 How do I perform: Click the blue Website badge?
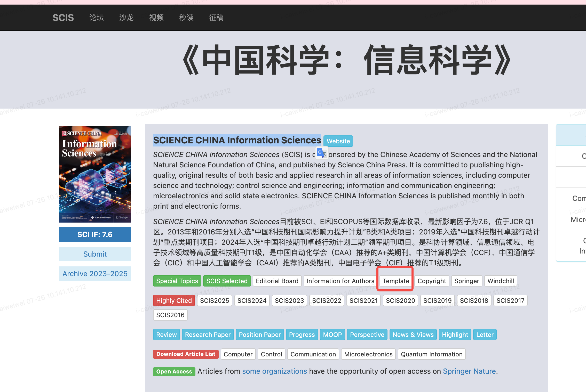pyautogui.click(x=338, y=141)
